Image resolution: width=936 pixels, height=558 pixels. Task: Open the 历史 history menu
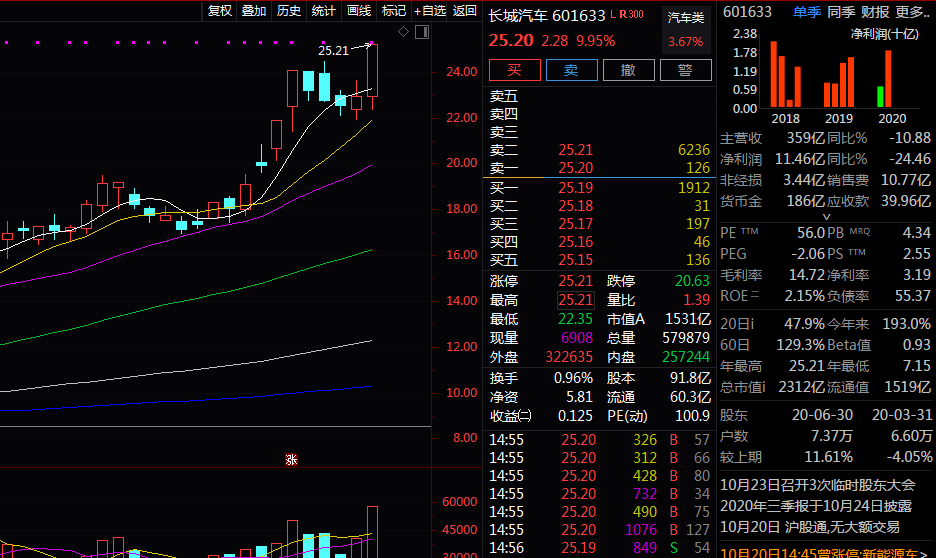(289, 11)
